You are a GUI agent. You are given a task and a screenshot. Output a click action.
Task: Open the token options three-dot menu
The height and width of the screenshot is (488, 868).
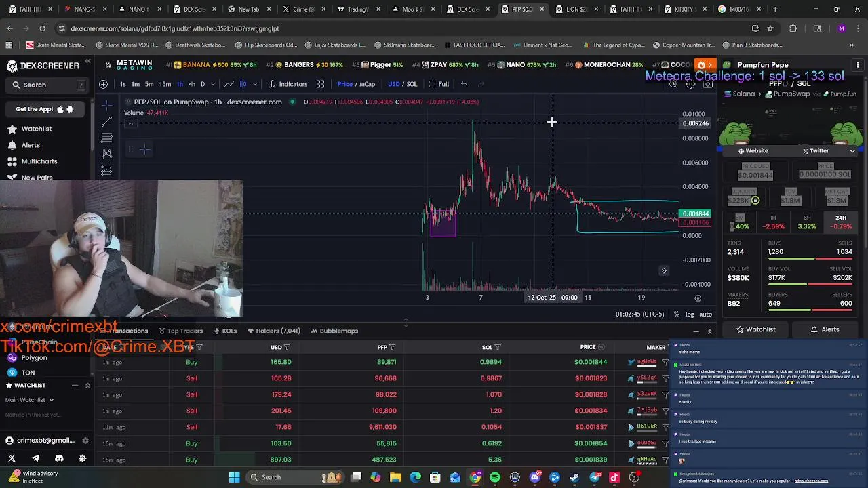(x=857, y=65)
